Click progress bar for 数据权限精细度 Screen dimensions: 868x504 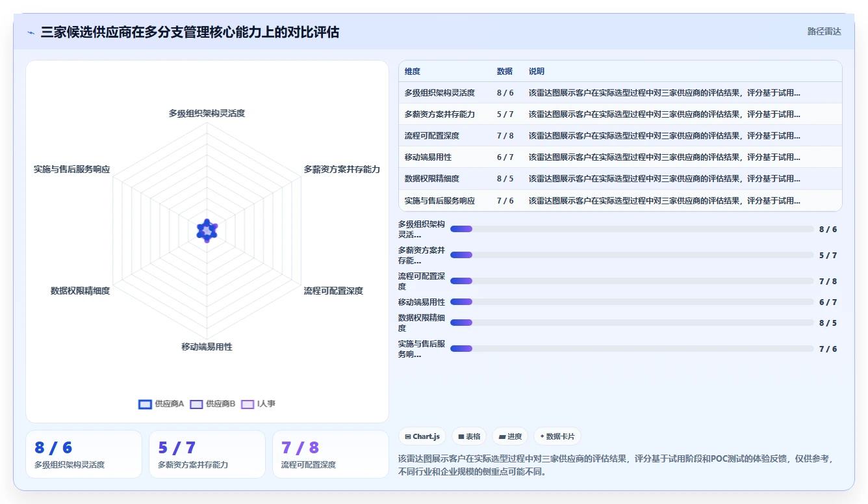632,323
